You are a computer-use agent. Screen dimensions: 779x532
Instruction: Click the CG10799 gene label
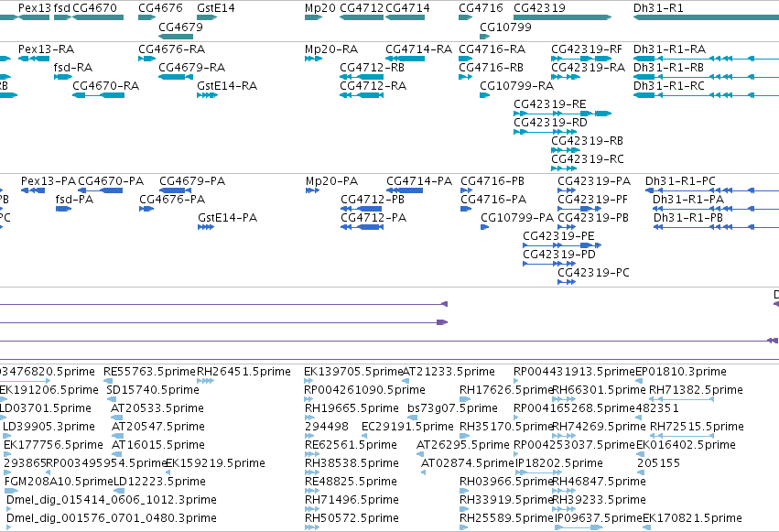point(505,27)
